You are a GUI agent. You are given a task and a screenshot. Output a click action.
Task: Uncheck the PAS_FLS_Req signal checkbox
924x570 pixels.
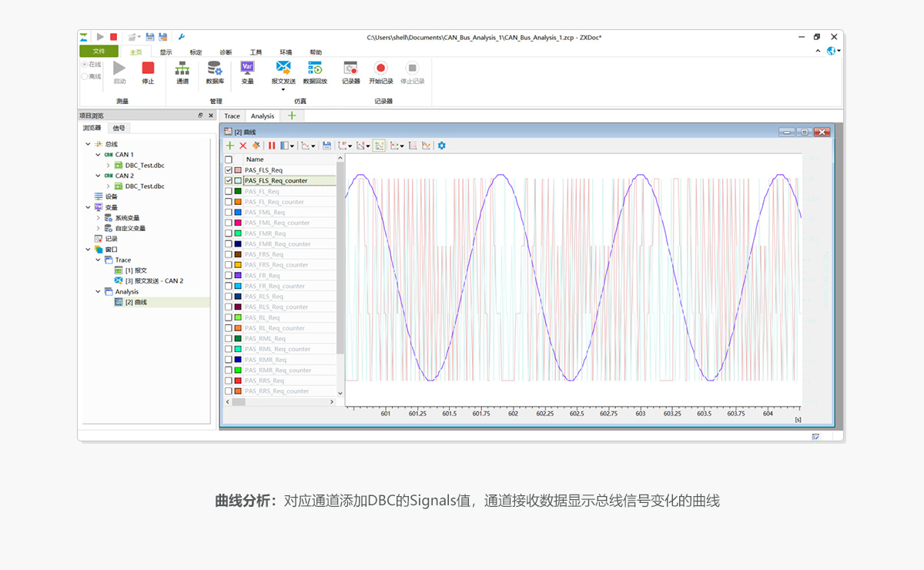(228, 170)
